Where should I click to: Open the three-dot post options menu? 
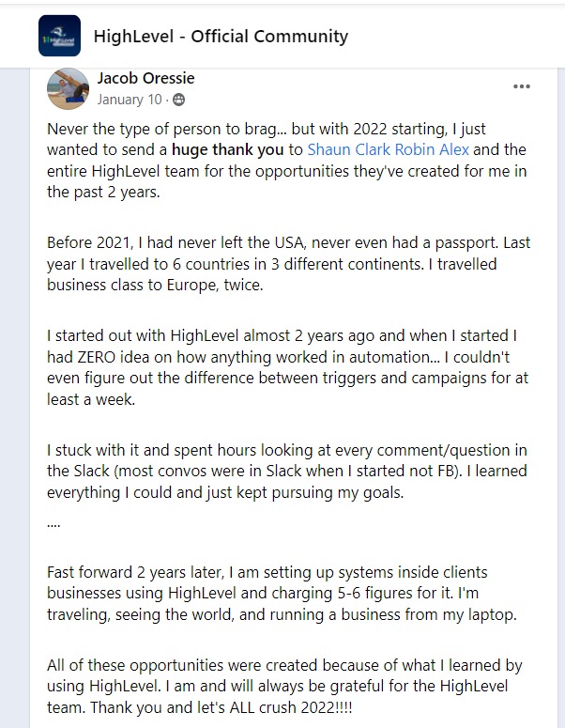point(522,86)
